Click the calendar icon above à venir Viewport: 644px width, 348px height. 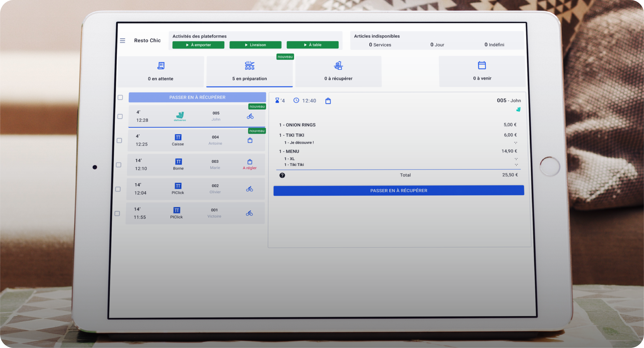(482, 65)
